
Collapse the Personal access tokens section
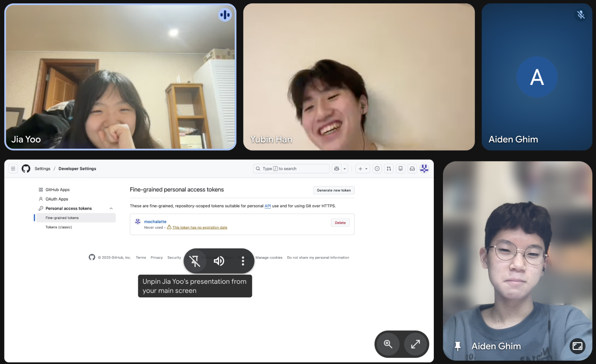111,208
